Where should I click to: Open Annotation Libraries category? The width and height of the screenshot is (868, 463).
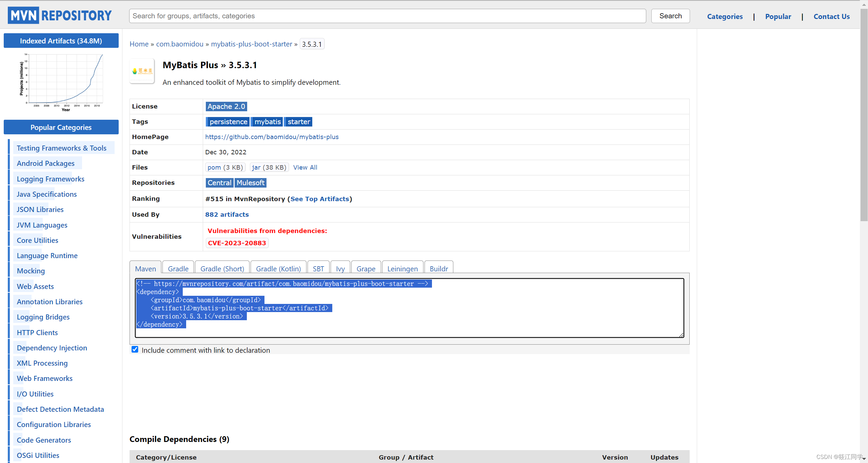pos(50,302)
